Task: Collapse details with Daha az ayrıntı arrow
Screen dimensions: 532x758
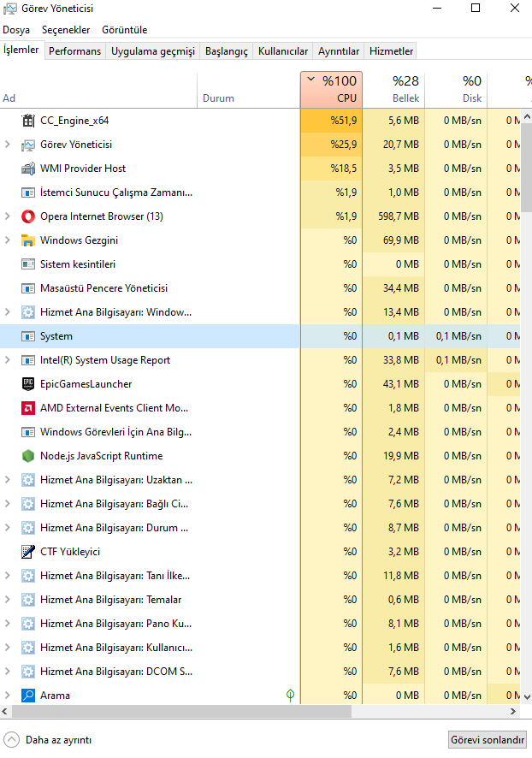Action: (x=12, y=740)
